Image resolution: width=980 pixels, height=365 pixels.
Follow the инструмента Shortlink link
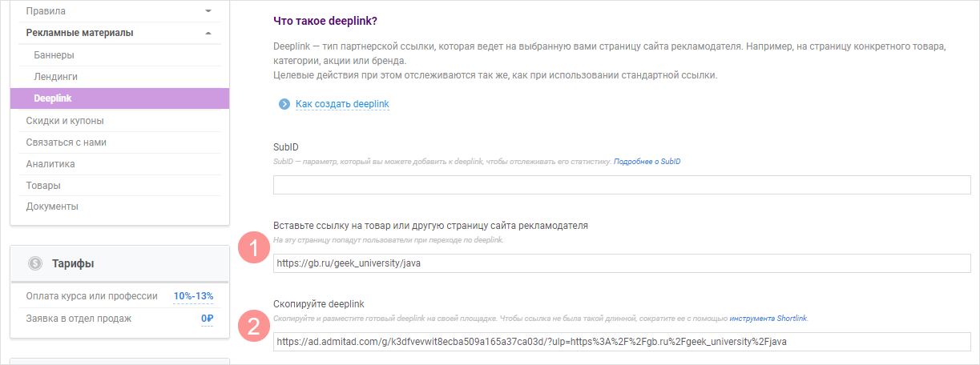[768, 319]
